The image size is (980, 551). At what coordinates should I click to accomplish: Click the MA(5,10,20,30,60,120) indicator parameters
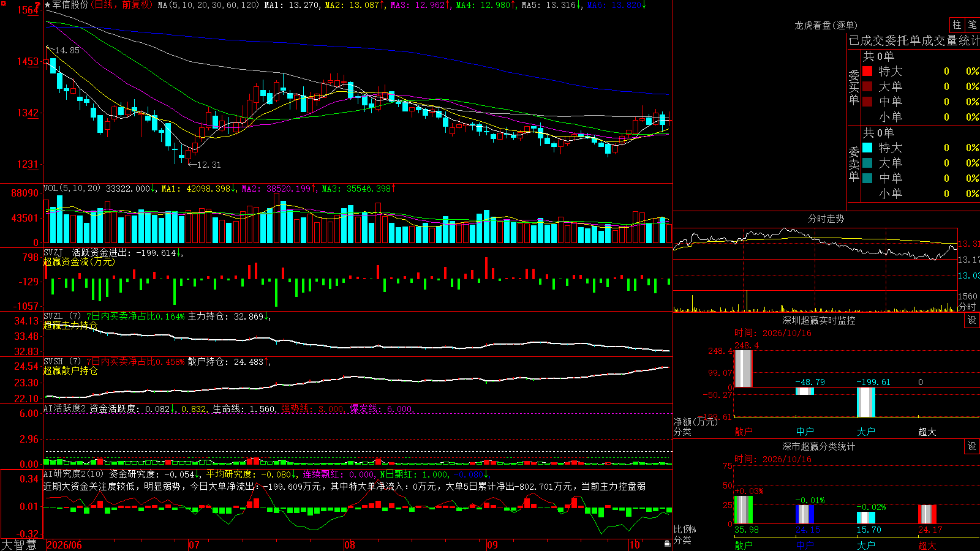click(x=208, y=5)
